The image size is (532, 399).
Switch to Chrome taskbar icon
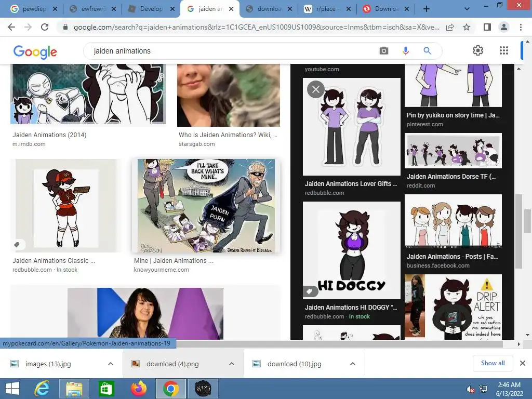click(x=170, y=389)
